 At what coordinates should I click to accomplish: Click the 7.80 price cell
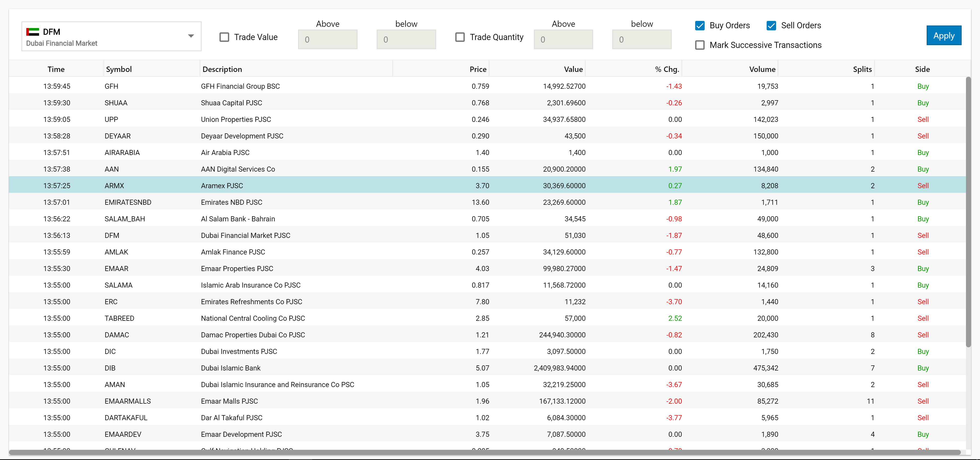pyautogui.click(x=482, y=302)
